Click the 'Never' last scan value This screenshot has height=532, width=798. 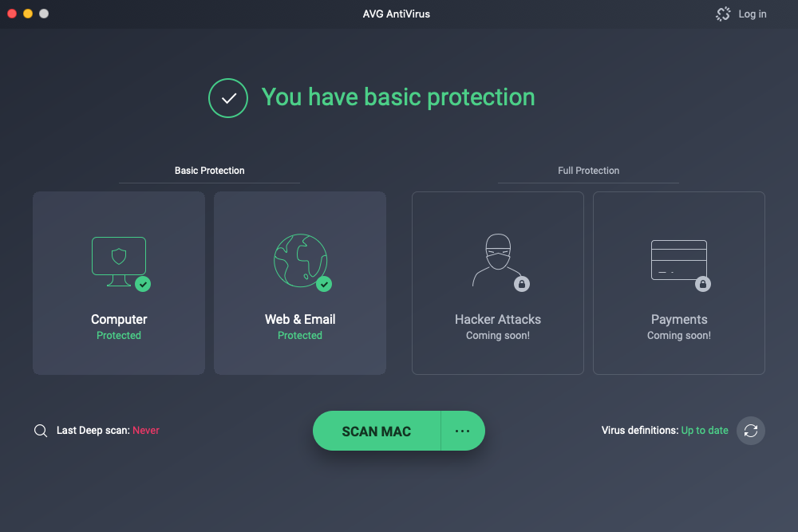[x=146, y=430]
